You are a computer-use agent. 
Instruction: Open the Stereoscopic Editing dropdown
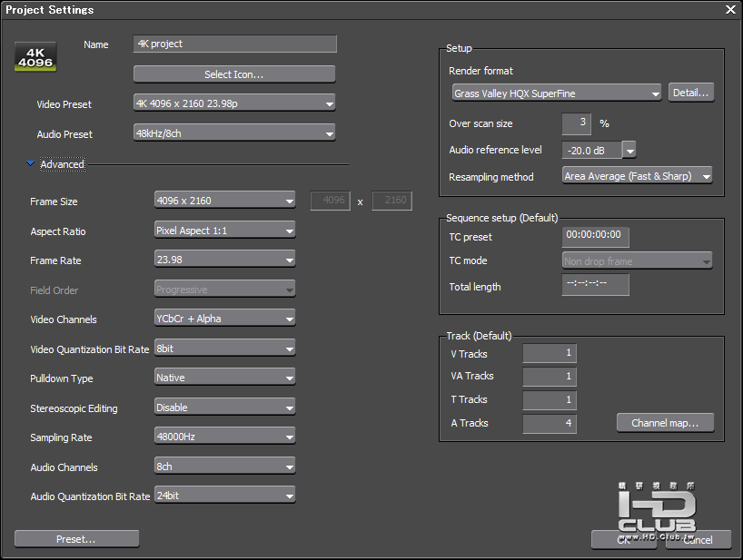tap(224, 408)
